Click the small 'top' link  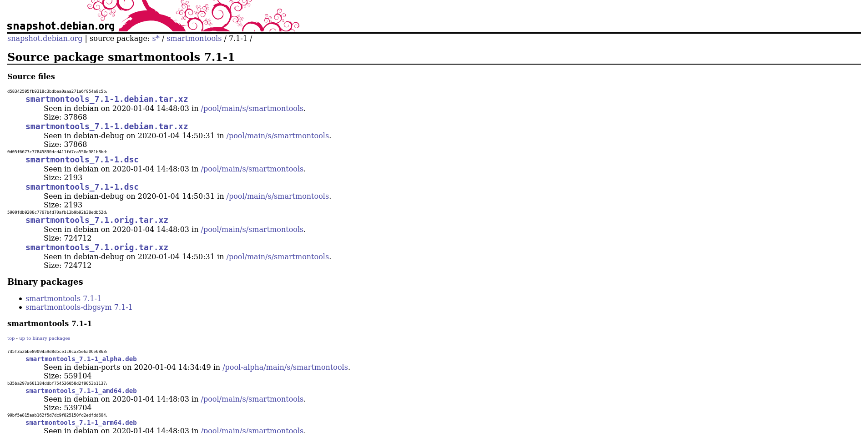coord(11,338)
